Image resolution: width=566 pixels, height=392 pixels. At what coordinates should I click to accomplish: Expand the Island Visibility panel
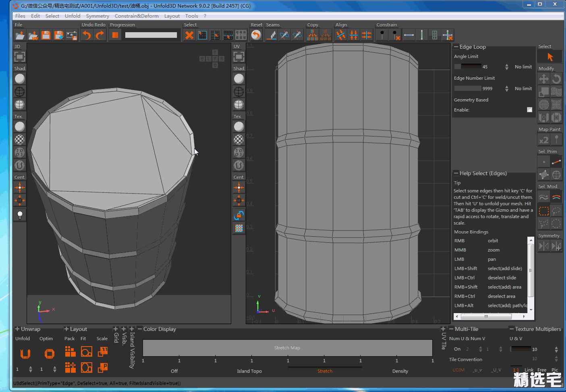[132, 329]
